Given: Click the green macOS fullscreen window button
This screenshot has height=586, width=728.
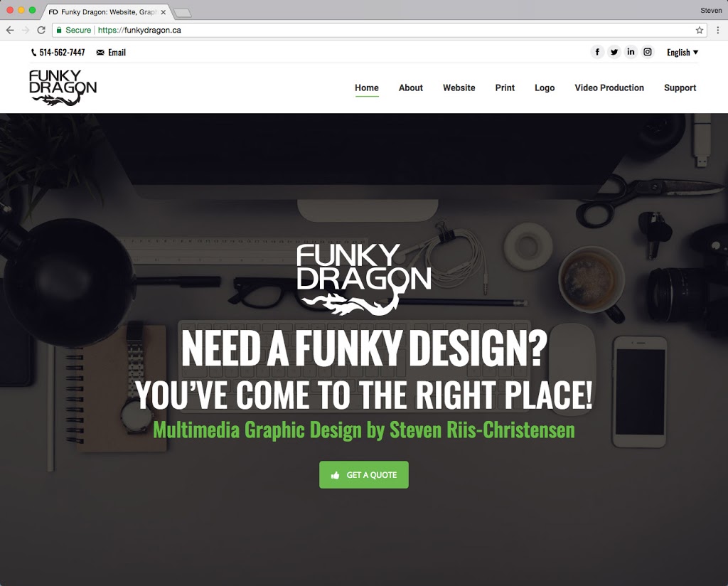Looking at the screenshot, I should click(32, 10).
